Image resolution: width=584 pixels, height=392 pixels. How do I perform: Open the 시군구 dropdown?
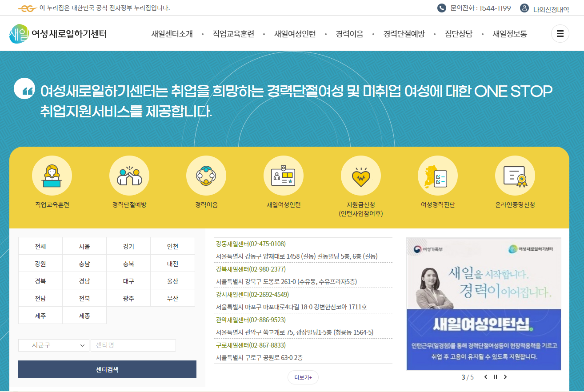point(53,345)
